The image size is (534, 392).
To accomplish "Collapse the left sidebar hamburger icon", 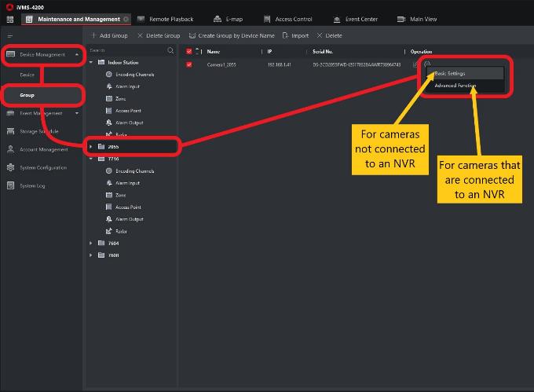I will (10, 36).
